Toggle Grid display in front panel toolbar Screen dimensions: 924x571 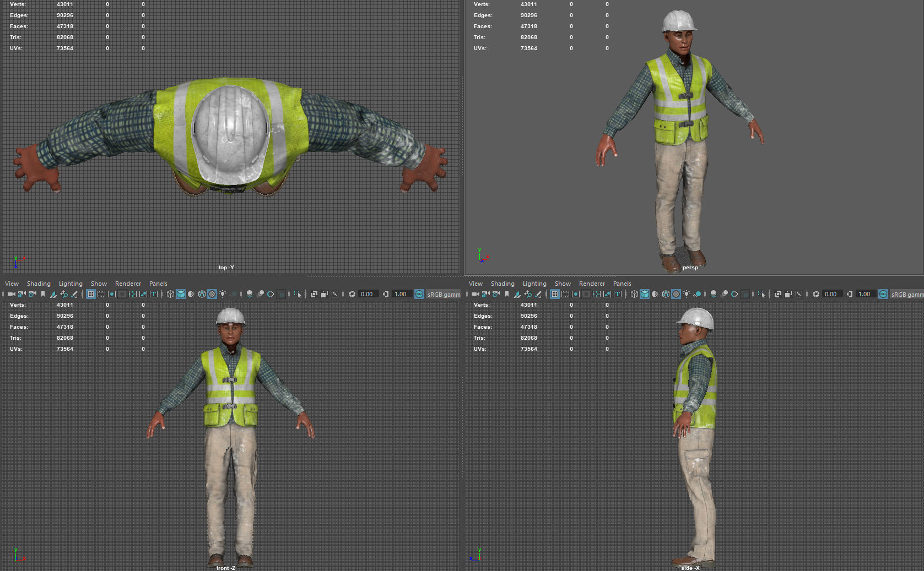pos(91,294)
